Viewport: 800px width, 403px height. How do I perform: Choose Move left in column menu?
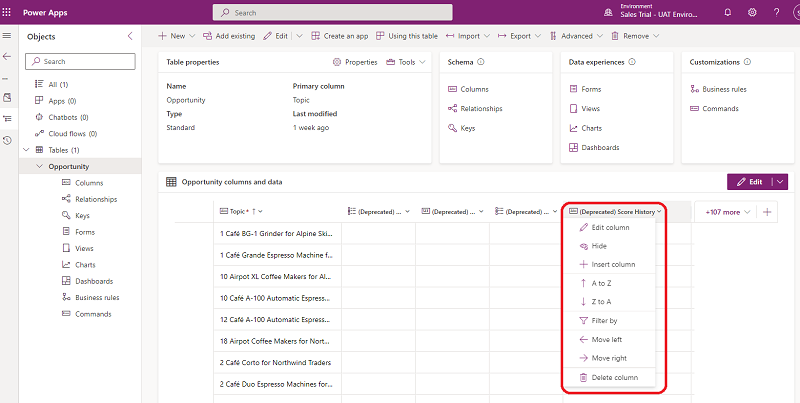[609, 339]
